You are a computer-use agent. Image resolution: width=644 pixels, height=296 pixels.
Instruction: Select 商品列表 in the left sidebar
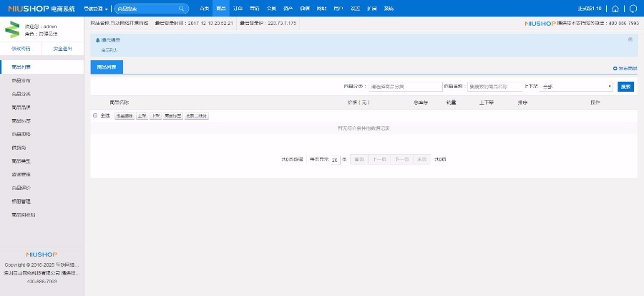tap(42, 67)
